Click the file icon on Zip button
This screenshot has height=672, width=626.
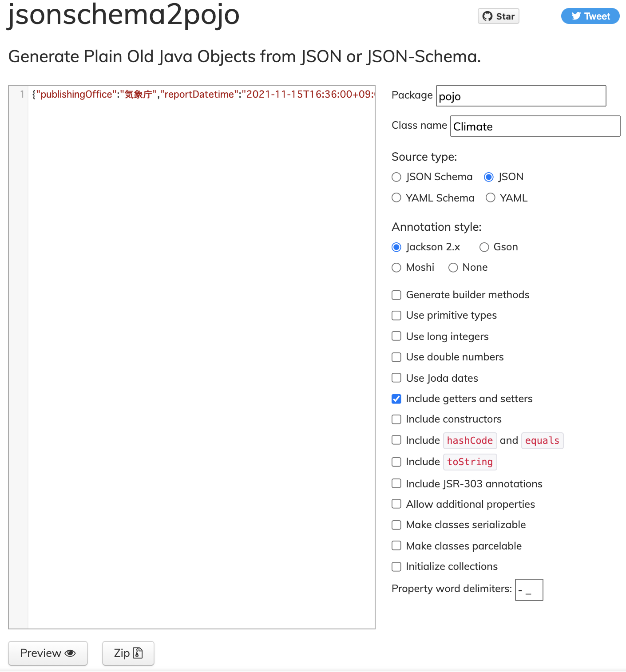pos(138,653)
